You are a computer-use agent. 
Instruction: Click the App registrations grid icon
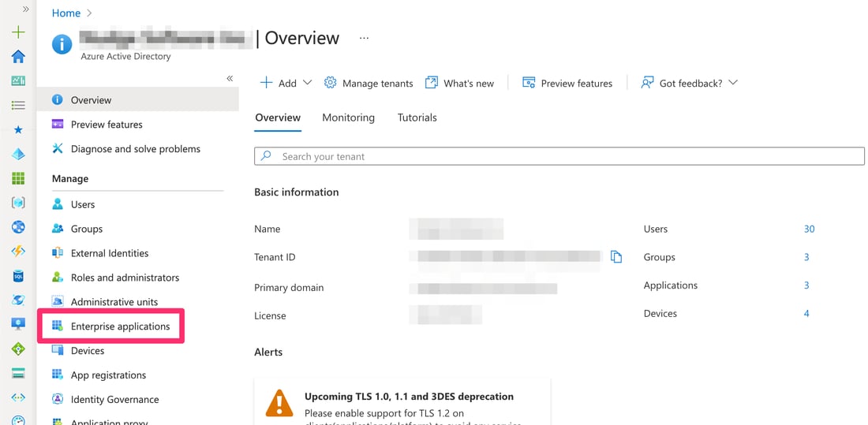click(57, 375)
